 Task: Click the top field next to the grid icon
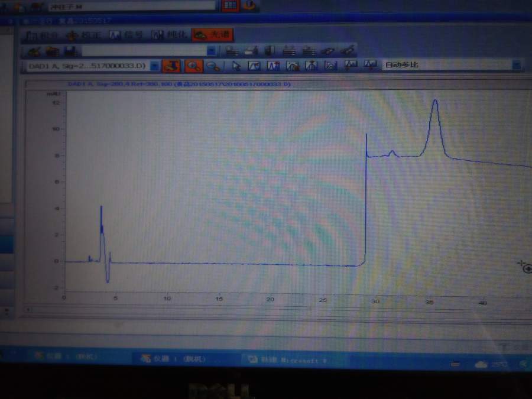(x=132, y=7)
